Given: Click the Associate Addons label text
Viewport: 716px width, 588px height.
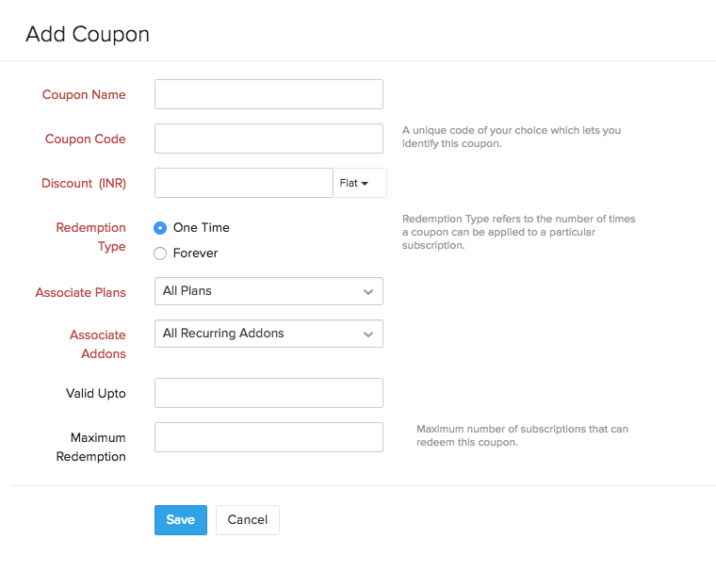Looking at the screenshot, I should click(x=97, y=344).
